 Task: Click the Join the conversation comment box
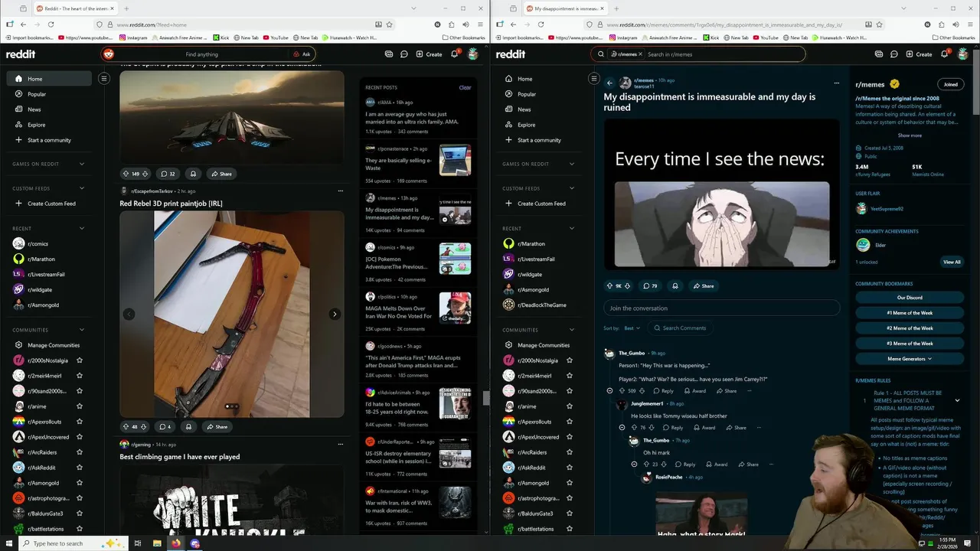(721, 308)
